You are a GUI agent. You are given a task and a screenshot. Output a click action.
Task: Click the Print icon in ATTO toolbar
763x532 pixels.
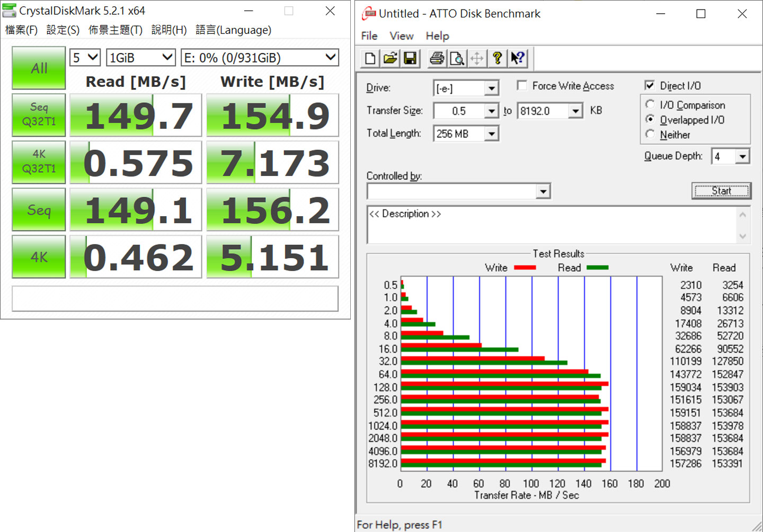tap(437, 58)
